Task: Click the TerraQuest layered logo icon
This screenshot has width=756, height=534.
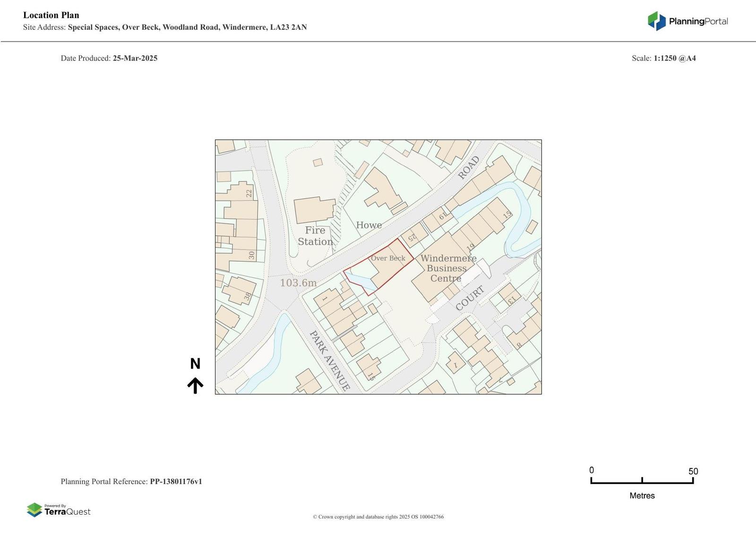Action: pos(34,510)
